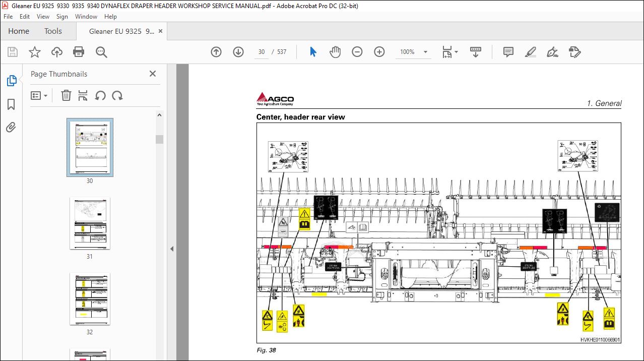The height and width of the screenshot is (361, 644).
Task: Open the Bookmarks sidebar panel
Action: tap(11, 104)
